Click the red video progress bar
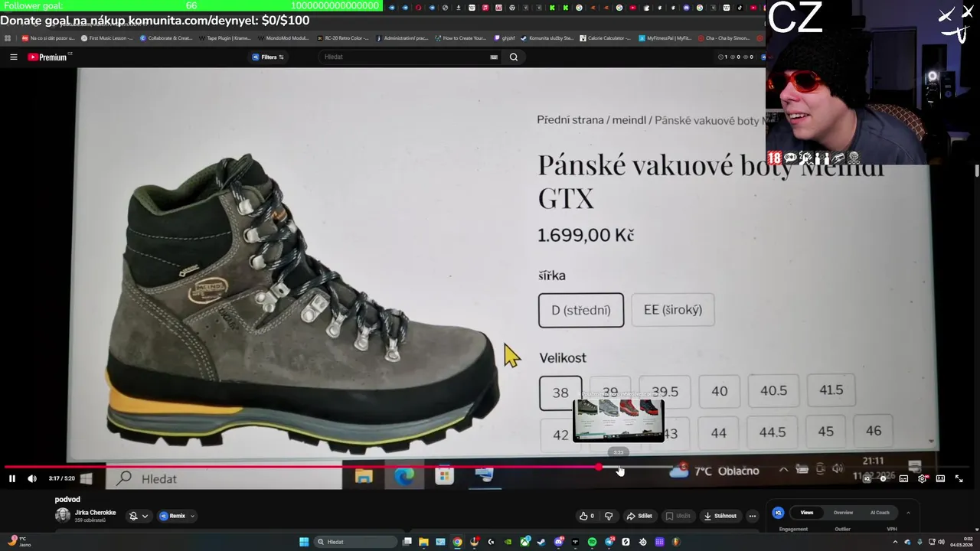The image size is (980, 551). point(302,467)
